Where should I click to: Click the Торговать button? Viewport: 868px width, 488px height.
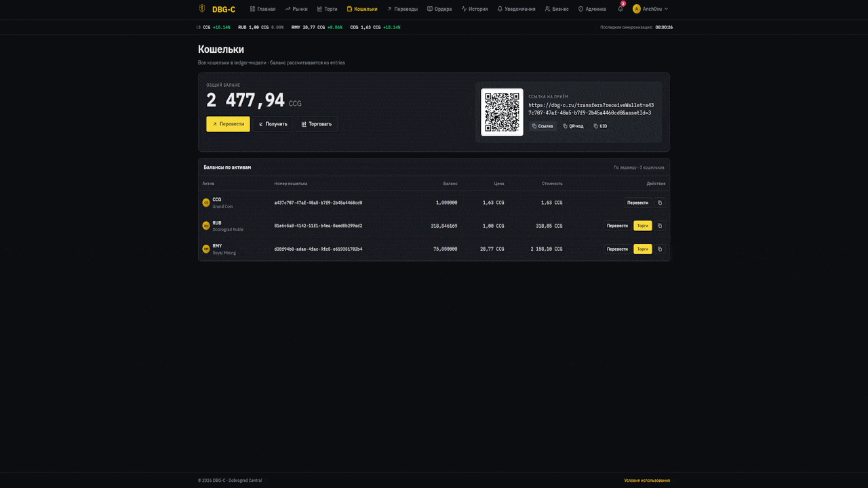316,124
